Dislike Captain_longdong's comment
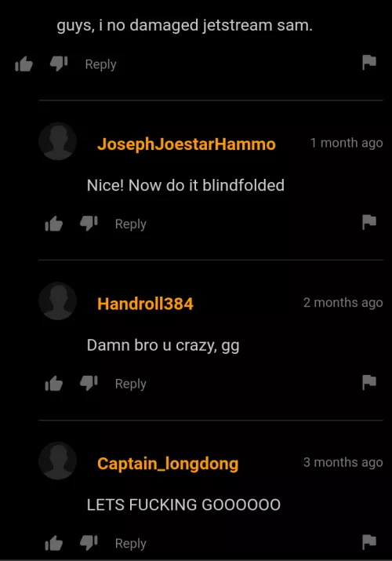Screen dimensions: 392x561 pos(89,543)
